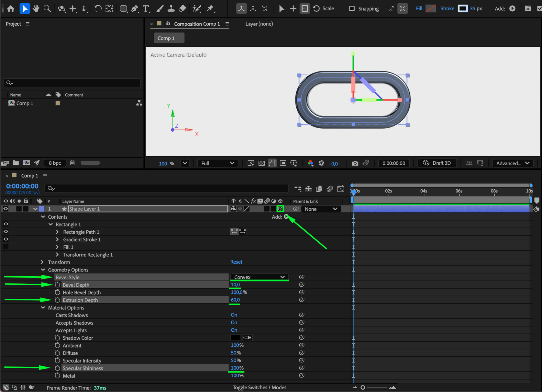
Task: Open the Project panel menu
Action: (x=28, y=24)
